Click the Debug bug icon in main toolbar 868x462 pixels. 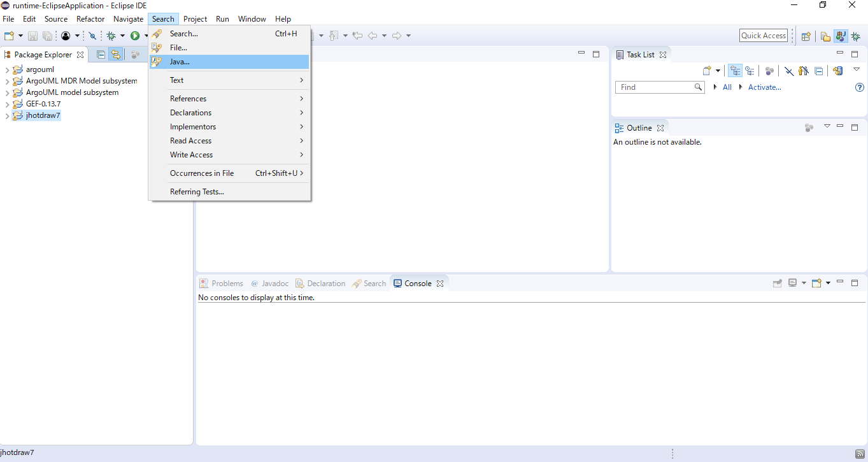pyautogui.click(x=111, y=36)
